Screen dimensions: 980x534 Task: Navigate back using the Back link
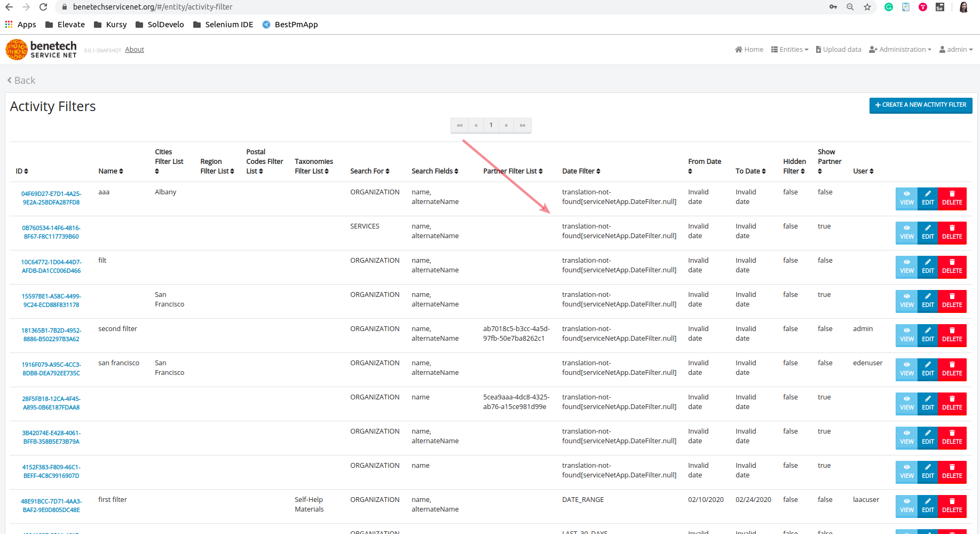(x=21, y=80)
